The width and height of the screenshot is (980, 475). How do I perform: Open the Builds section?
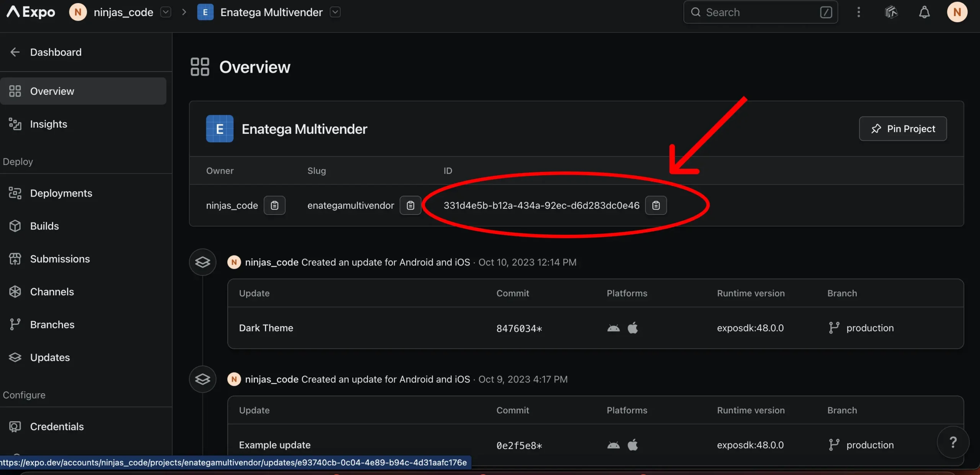(x=44, y=226)
